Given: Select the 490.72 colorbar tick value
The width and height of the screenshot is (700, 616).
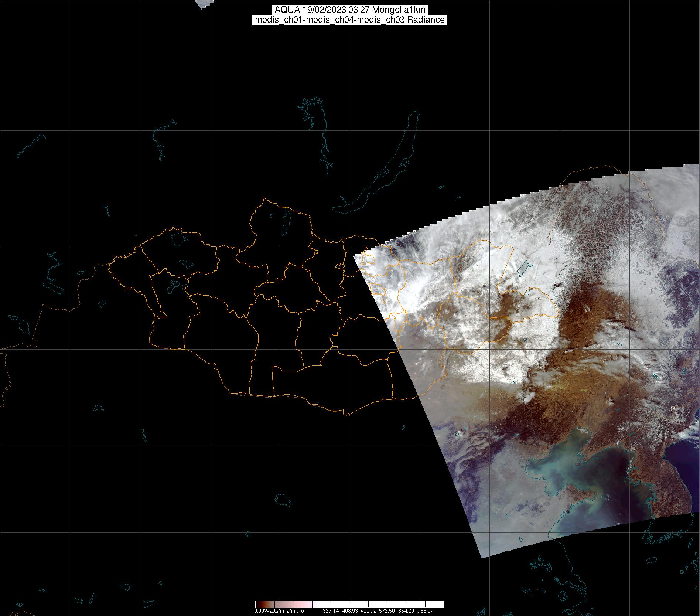Looking at the screenshot, I should click(368, 611).
